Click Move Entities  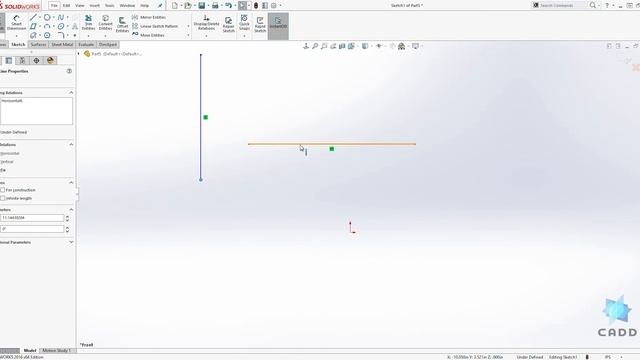click(148, 35)
